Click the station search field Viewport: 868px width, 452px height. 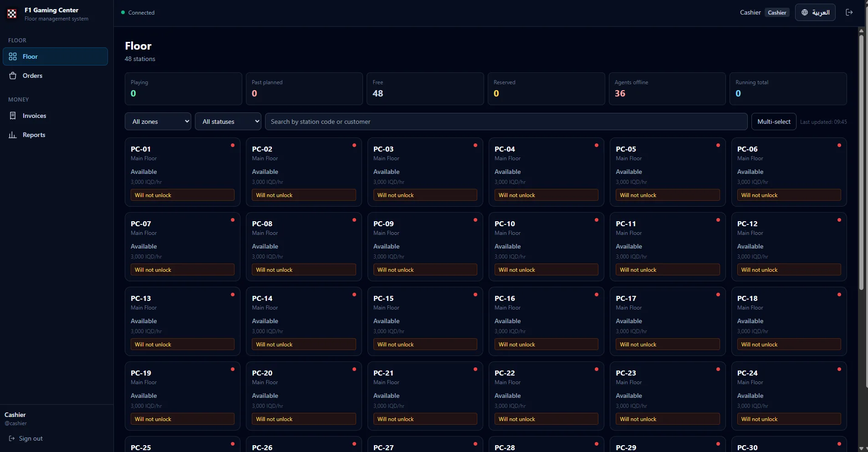506,122
